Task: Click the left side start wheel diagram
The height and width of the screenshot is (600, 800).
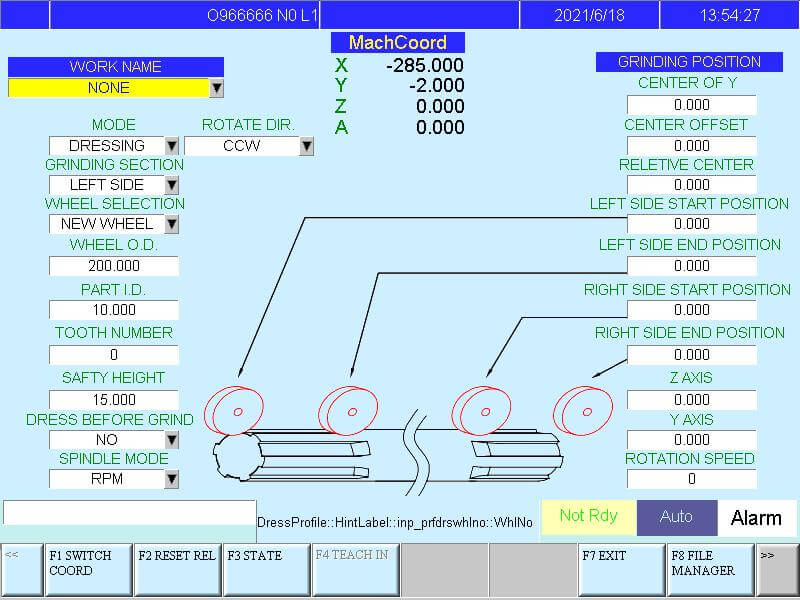Action: click(234, 411)
